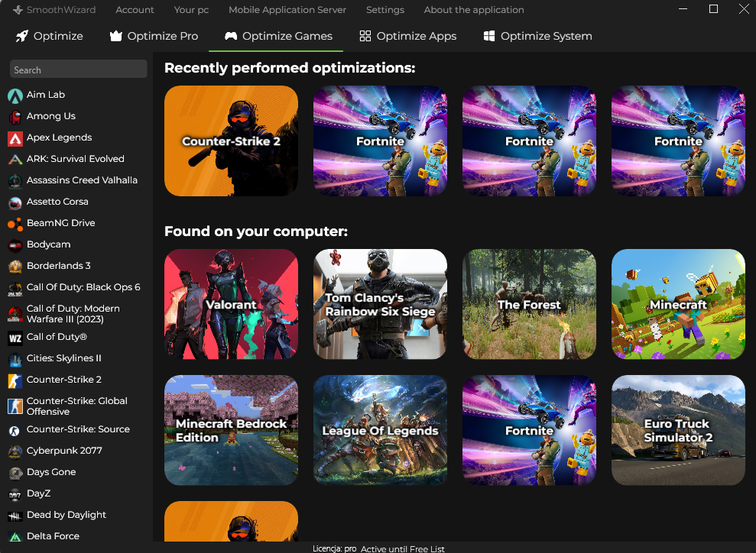Click the Cyberpunk 2077 icon
This screenshot has height=553, width=756.
point(15,452)
